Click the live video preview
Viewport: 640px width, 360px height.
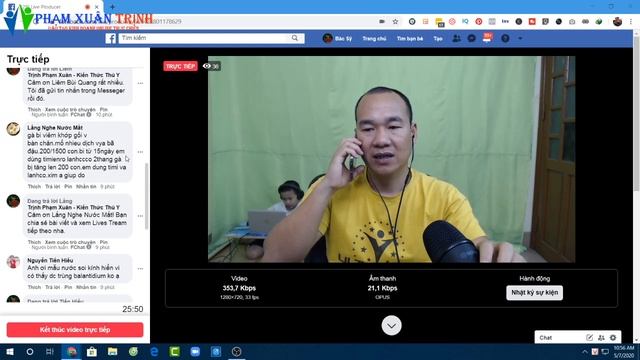click(391, 159)
